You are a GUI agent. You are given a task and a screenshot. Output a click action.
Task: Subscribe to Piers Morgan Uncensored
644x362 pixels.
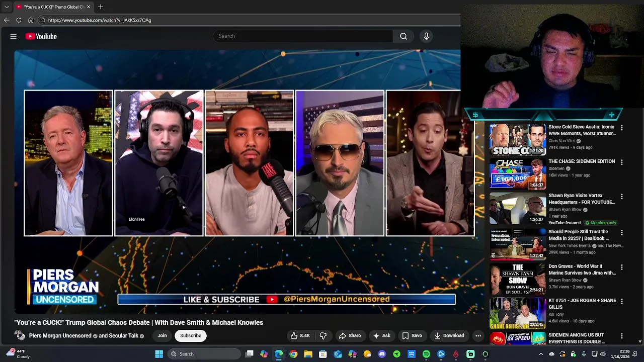pos(191,335)
